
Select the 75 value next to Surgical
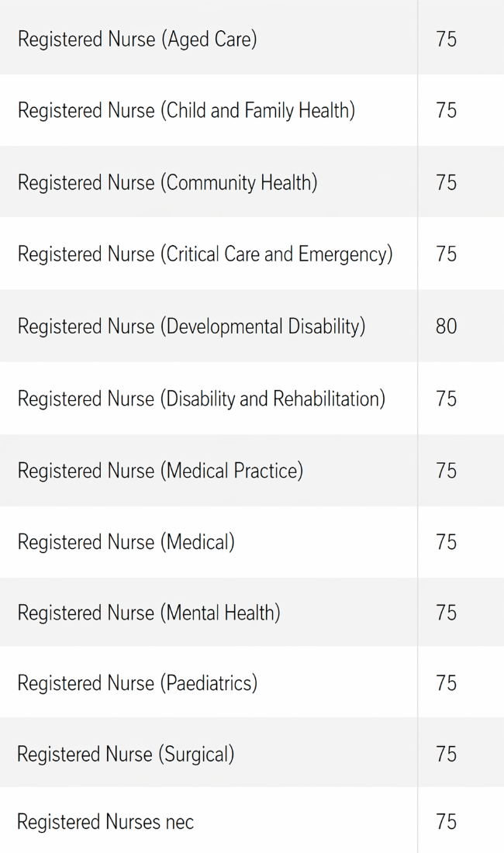(x=446, y=754)
